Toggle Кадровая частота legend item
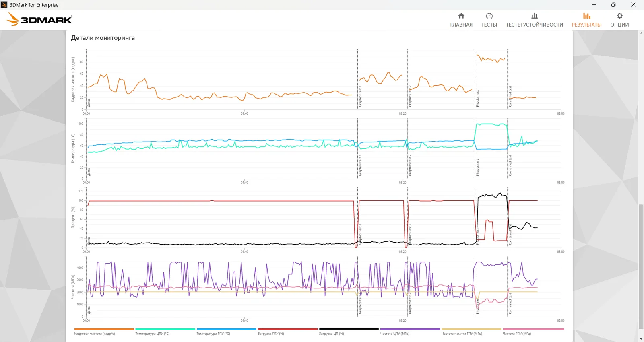This screenshot has width=644, height=342. coord(104,332)
